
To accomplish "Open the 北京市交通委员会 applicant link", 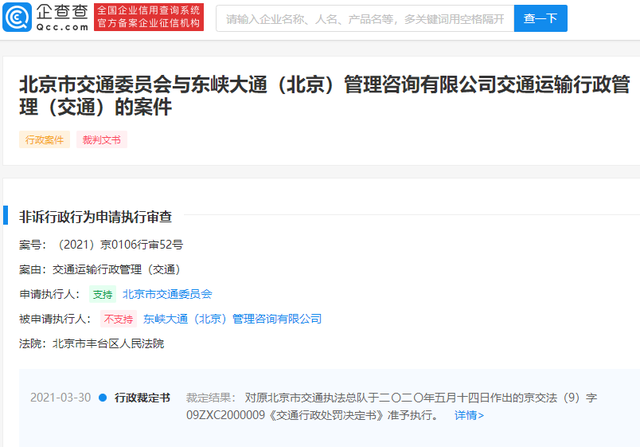I will click(x=167, y=294).
